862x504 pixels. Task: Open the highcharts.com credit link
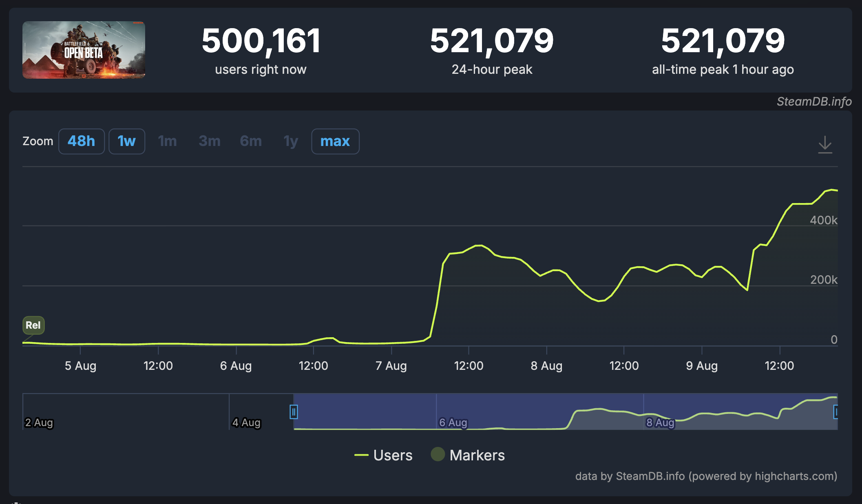coord(795,476)
